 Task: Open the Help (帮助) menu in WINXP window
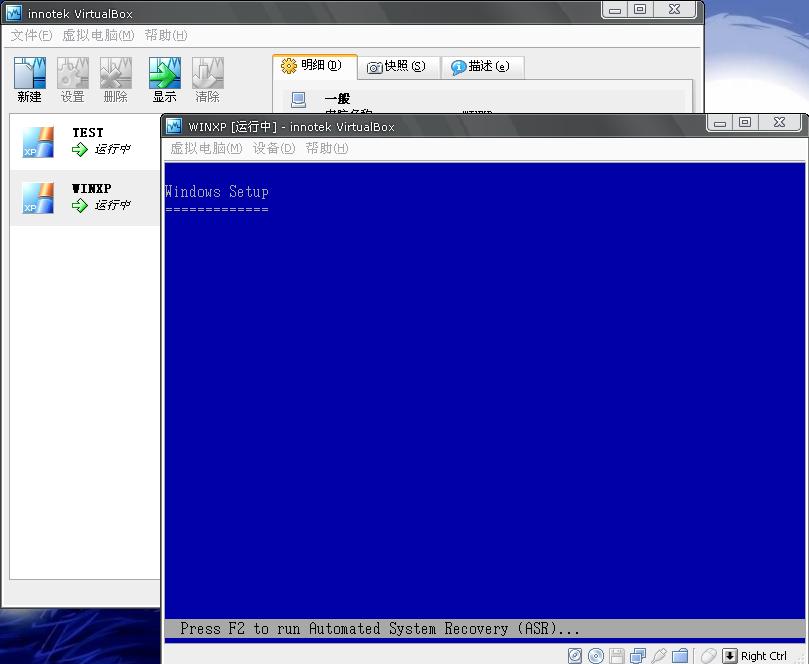click(x=327, y=149)
